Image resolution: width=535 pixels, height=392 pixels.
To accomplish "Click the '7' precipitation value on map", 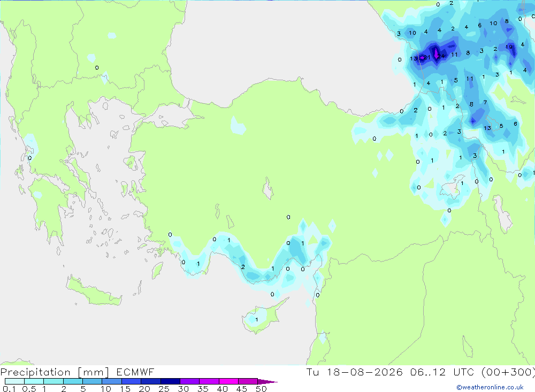I will point(485,102).
